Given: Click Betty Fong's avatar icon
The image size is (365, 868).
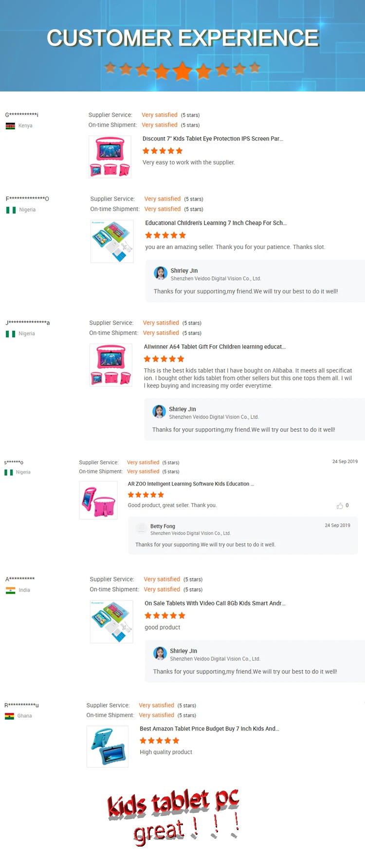Looking at the screenshot, I should click(x=141, y=528).
